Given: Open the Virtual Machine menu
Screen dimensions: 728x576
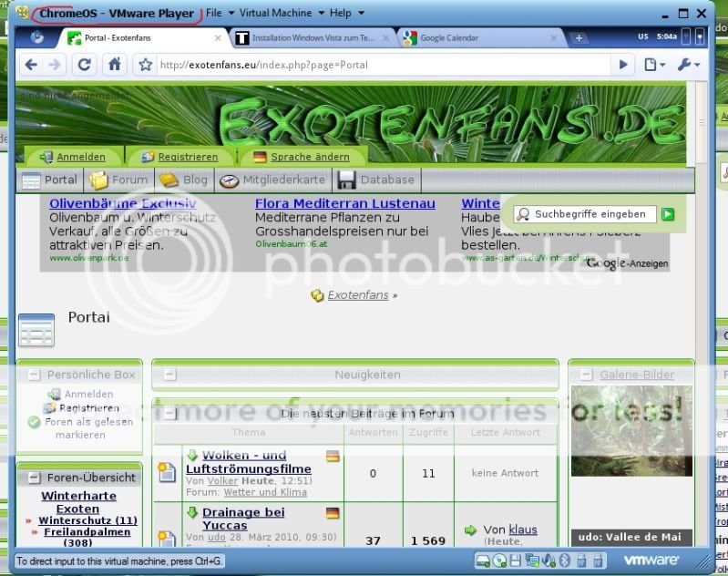Looking at the screenshot, I should click(275, 14).
